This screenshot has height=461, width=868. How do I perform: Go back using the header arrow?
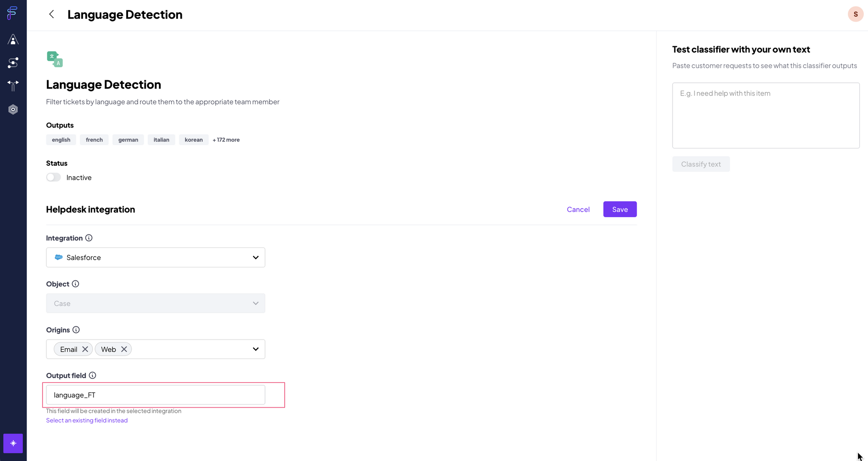point(52,14)
